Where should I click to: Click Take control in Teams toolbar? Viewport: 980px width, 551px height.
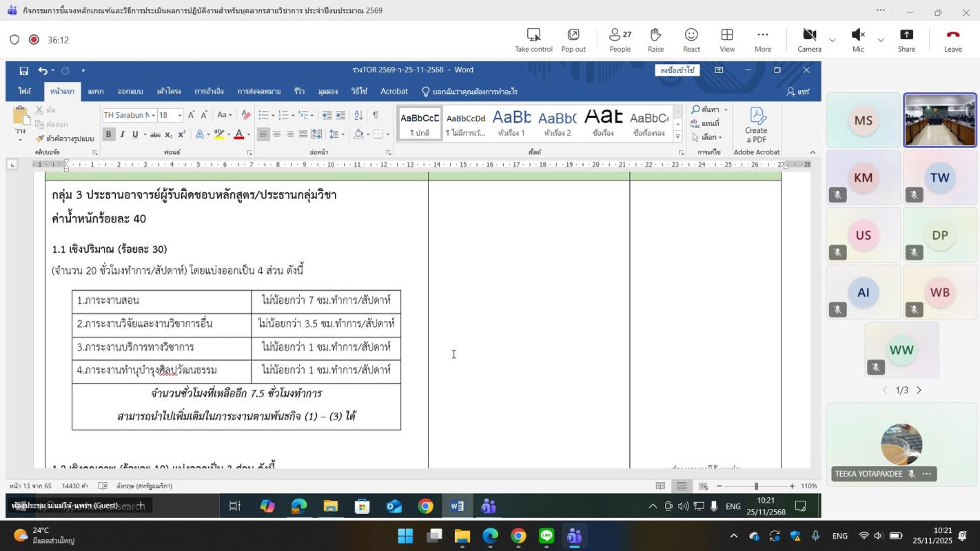click(533, 40)
